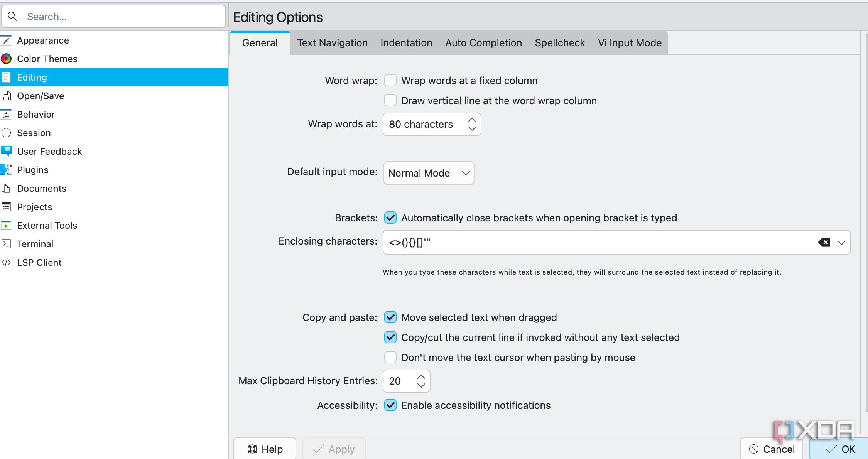Switch to the Text Navigation tab
The height and width of the screenshot is (459, 868).
pyautogui.click(x=332, y=43)
